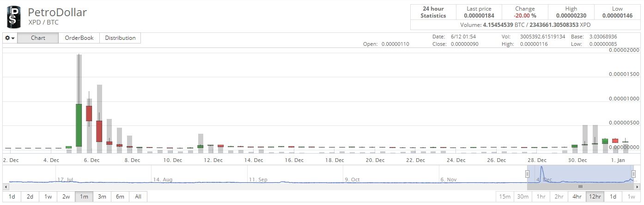Choose 4hr candle interval
Screen dimensions: 644x205
(x=577, y=197)
